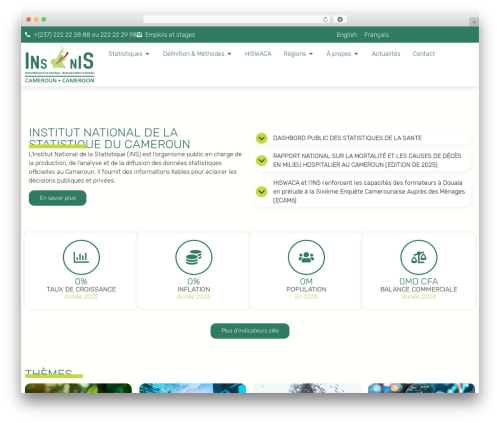The width and height of the screenshot is (500, 423).
Task: Click the phone number +(237) 222 22 28 88
Action: coord(62,35)
